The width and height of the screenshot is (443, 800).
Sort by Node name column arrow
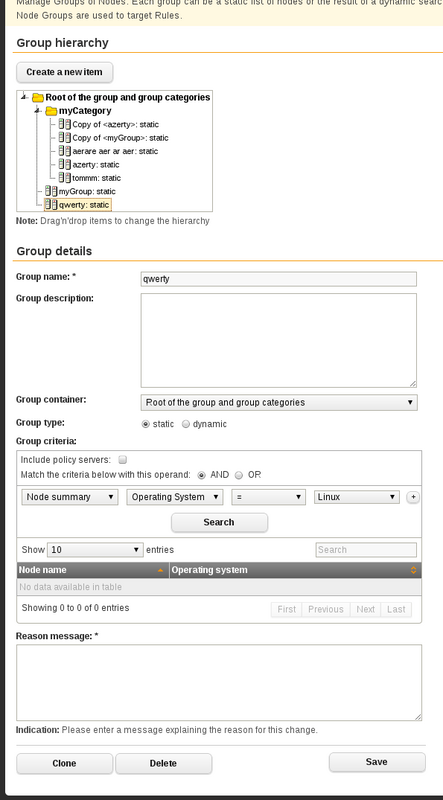tap(160, 570)
